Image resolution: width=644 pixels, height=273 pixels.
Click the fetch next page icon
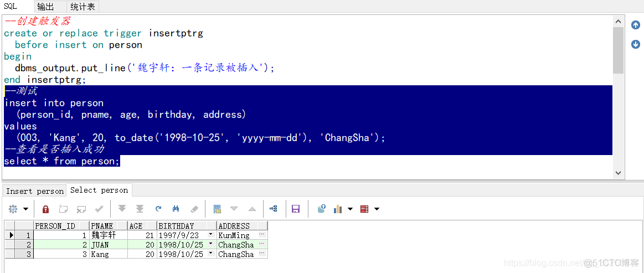tap(122, 209)
